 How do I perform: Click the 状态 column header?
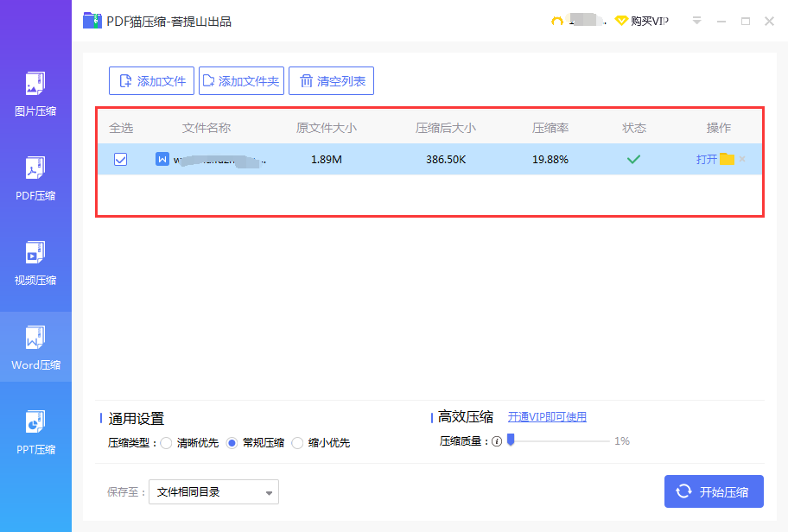click(x=633, y=128)
